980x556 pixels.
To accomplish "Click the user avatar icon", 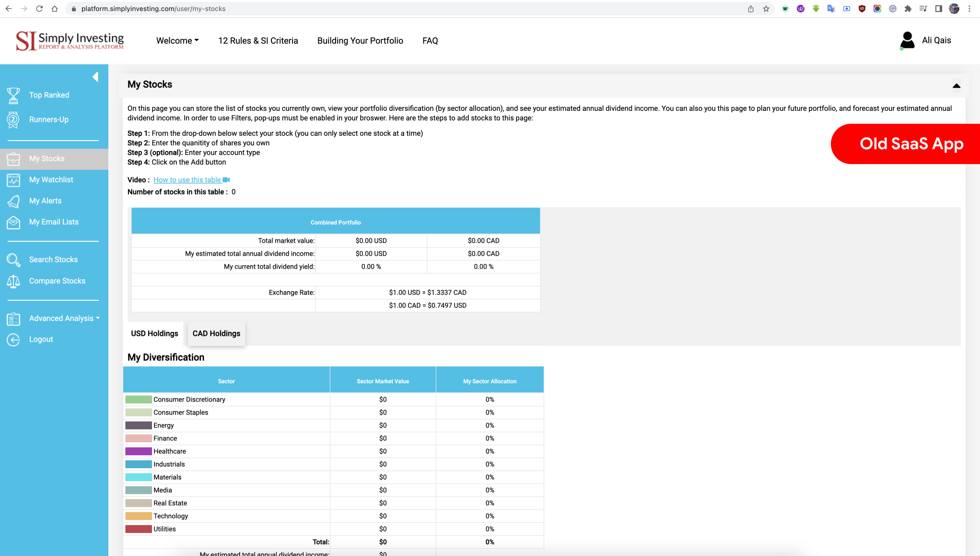I will [x=907, y=41].
